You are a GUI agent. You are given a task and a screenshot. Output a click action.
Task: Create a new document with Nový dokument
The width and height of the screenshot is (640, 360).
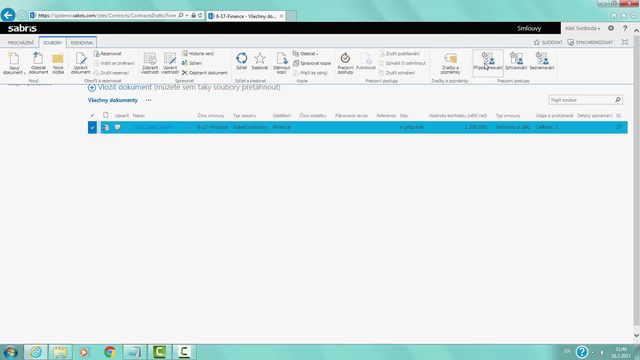pyautogui.click(x=13, y=63)
